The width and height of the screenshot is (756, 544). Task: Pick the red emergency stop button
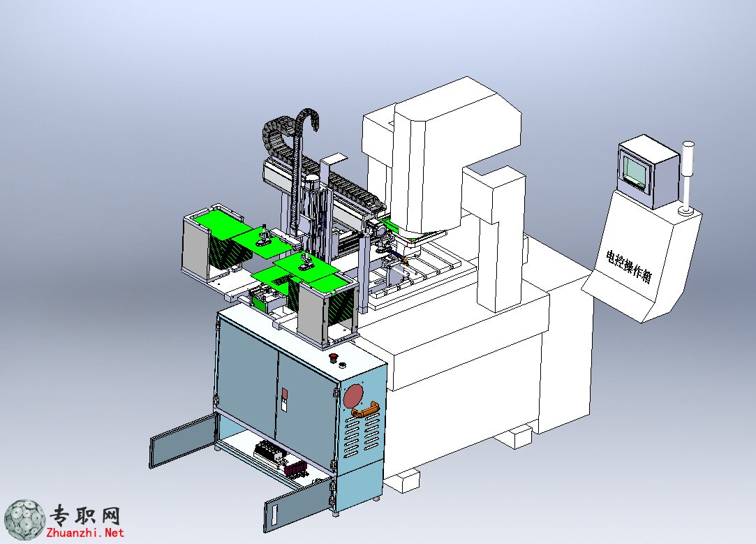point(333,358)
